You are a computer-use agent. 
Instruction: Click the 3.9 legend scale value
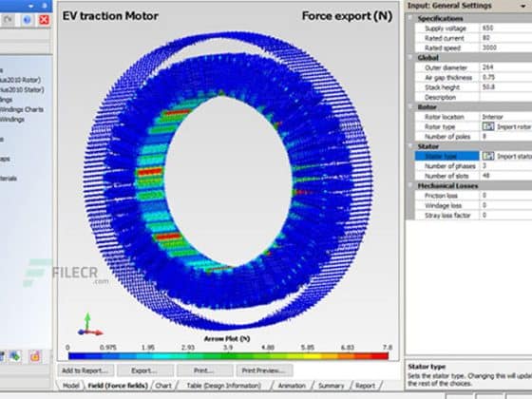click(228, 348)
